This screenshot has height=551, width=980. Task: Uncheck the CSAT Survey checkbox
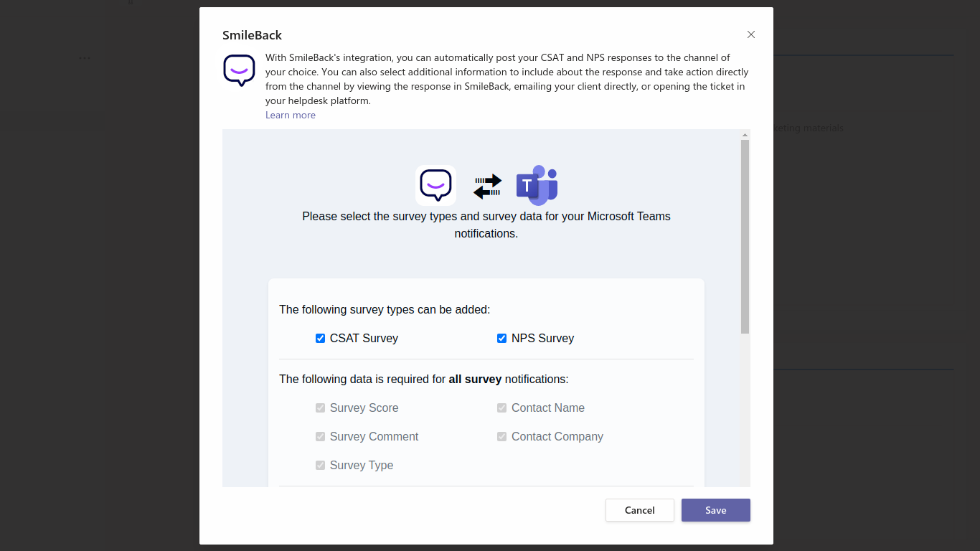(321, 339)
